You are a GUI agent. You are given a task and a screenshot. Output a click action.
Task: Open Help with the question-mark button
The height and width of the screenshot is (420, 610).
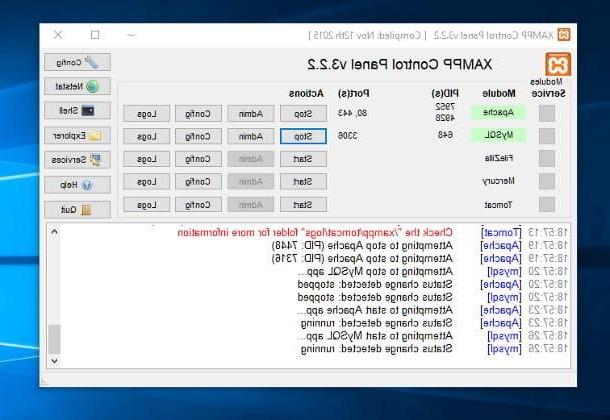[77, 185]
